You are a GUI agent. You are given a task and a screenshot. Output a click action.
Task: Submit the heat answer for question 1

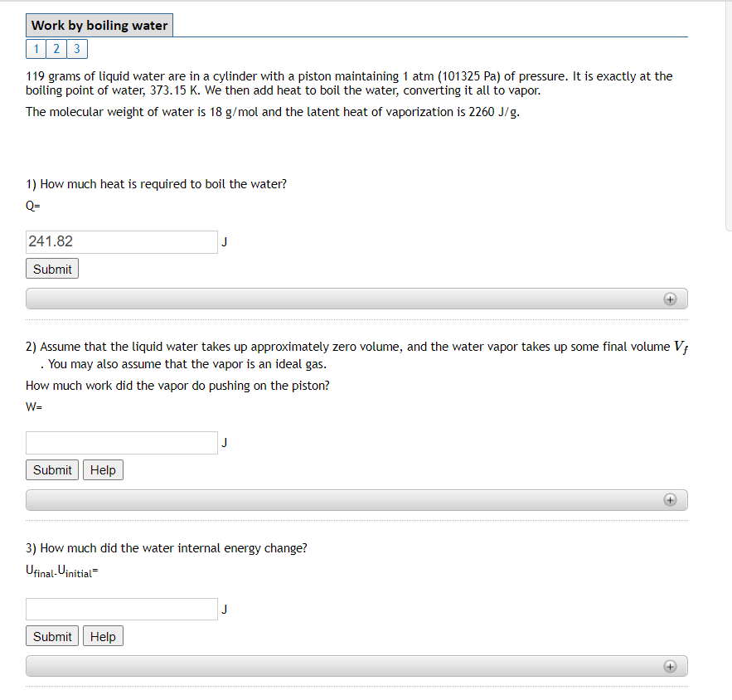click(x=51, y=268)
